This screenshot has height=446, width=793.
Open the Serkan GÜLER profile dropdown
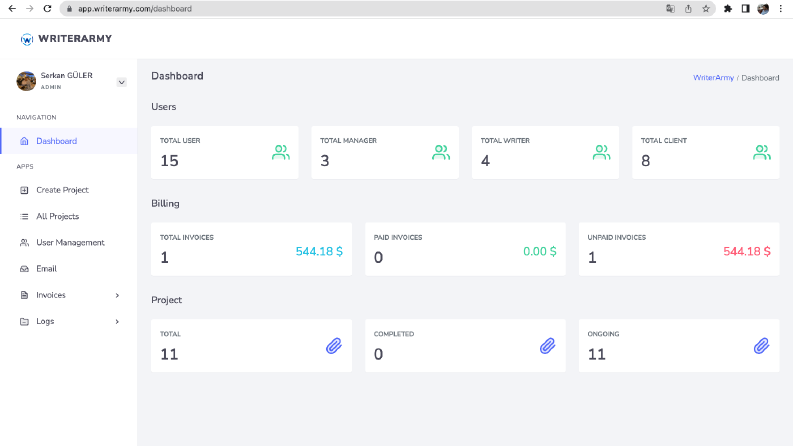click(x=121, y=82)
